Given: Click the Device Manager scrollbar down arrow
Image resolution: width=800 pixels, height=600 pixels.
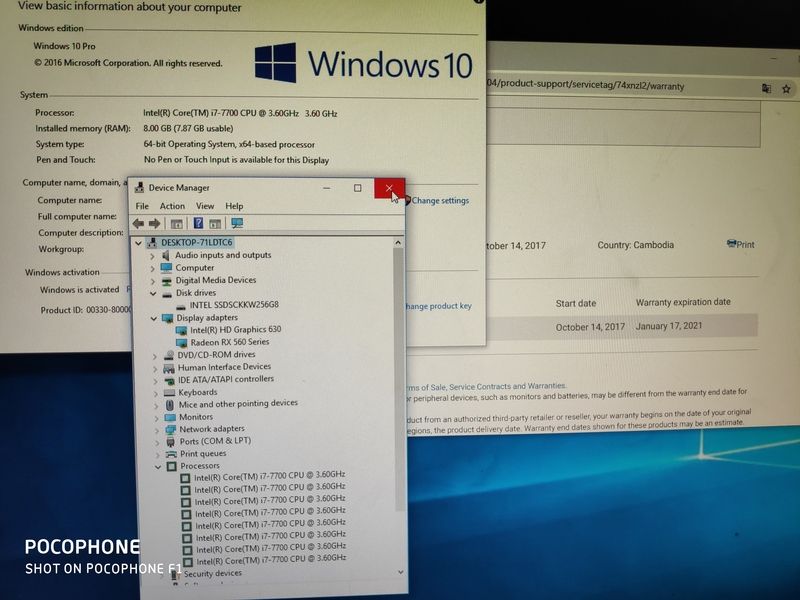Looking at the screenshot, I should (x=401, y=572).
